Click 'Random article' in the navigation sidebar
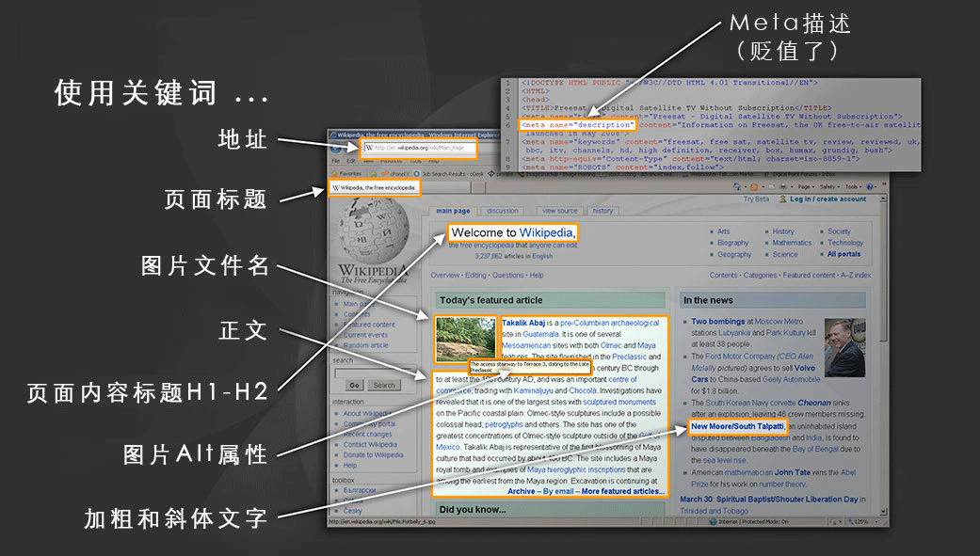 coord(365,345)
